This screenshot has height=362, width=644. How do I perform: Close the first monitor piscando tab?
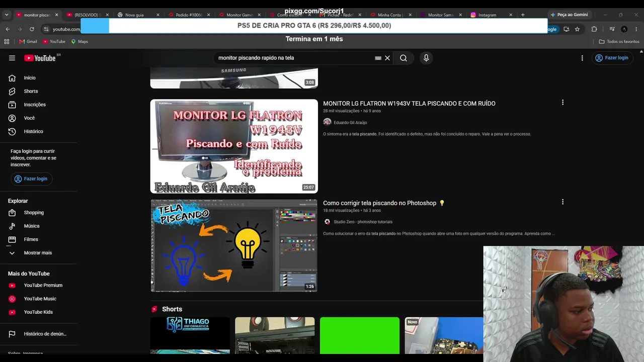coord(56,15)
